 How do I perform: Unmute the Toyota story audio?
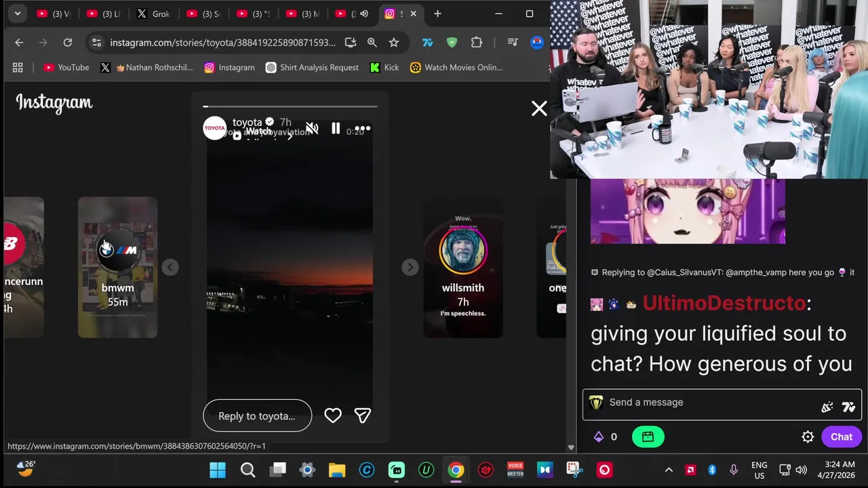point(312,129)
